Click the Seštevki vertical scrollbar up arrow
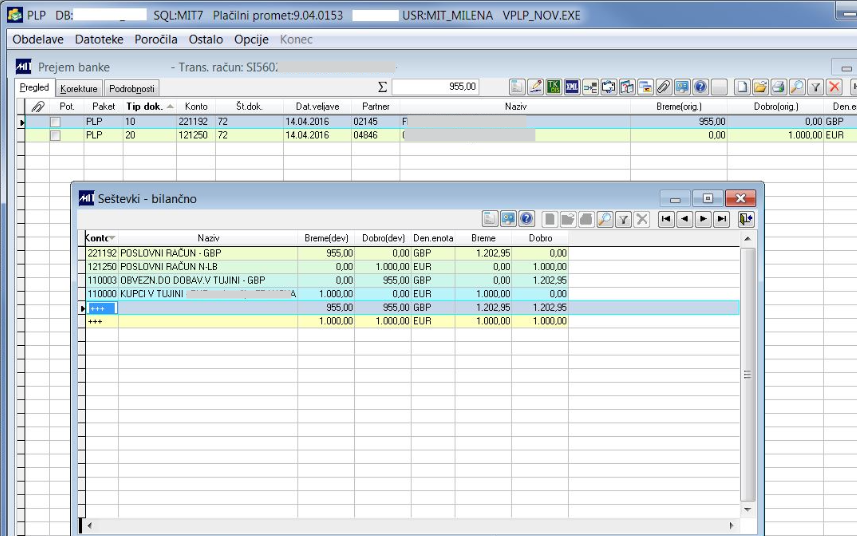The height and width of the screenshot is (536, 857). (x=748, y=239)
